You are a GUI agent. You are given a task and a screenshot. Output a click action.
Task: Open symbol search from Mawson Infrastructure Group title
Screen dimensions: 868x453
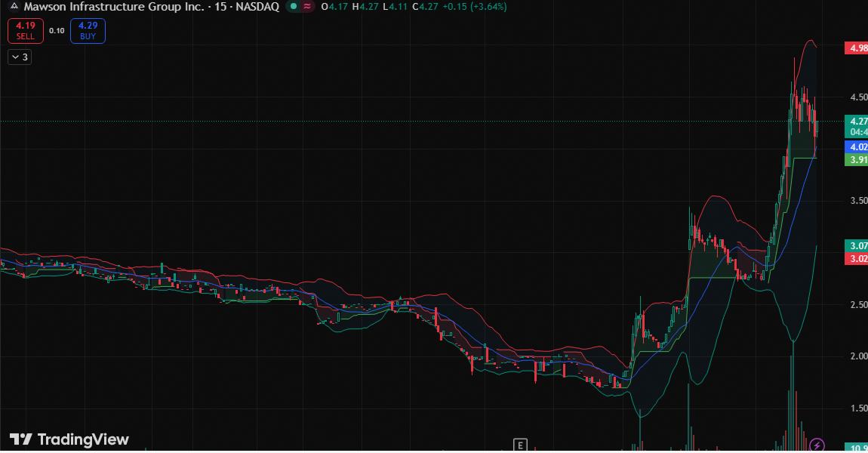pyautogui.click(x=113, y=7)
